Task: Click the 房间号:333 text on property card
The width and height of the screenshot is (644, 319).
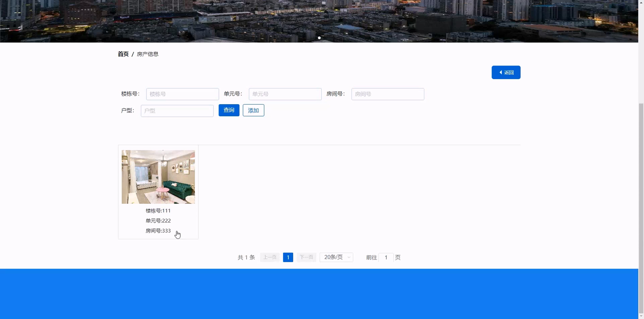Action: coord(158,231)
